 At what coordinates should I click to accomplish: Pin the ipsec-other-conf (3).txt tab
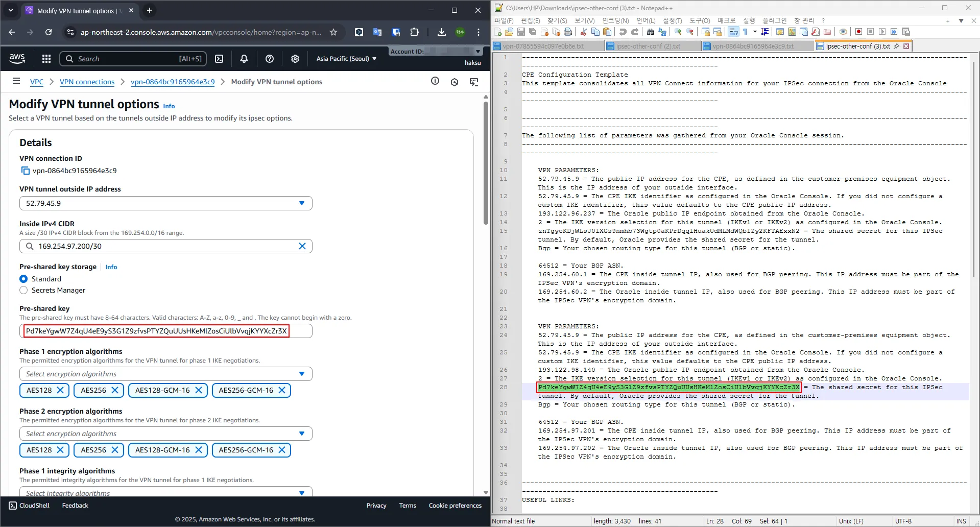coord(896,46)
